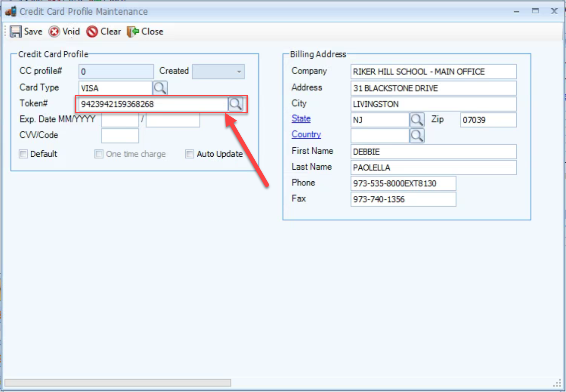The image size is (566, 392).
Task: Click the Void toolbar icon
Action: click(54, 32)
